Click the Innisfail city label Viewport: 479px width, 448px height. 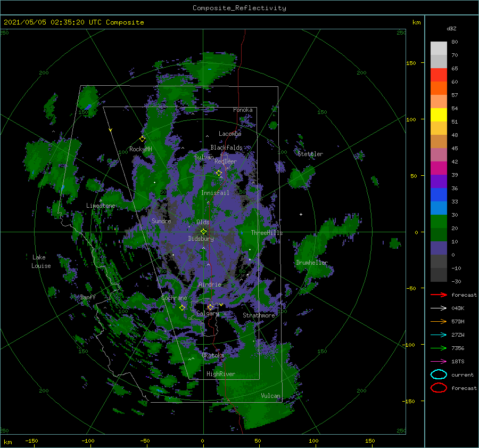(215, 193)
